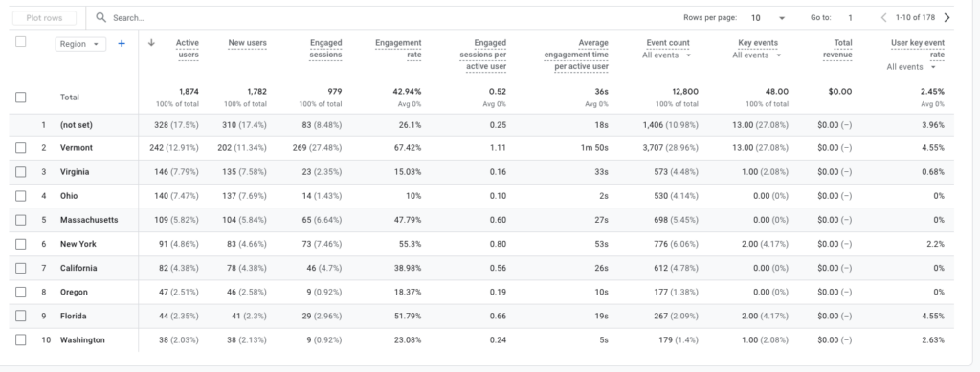Viewport: 980px width, 372px height.
Task: Click the search magnifier icon
Action: pyautogui.click(x=100, y=17)
